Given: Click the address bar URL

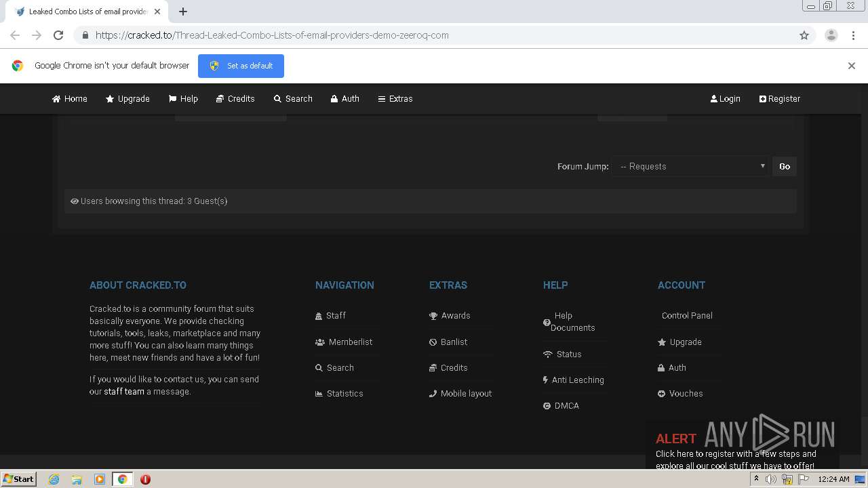Looking at the screenshot, I should tap(272, 35).
